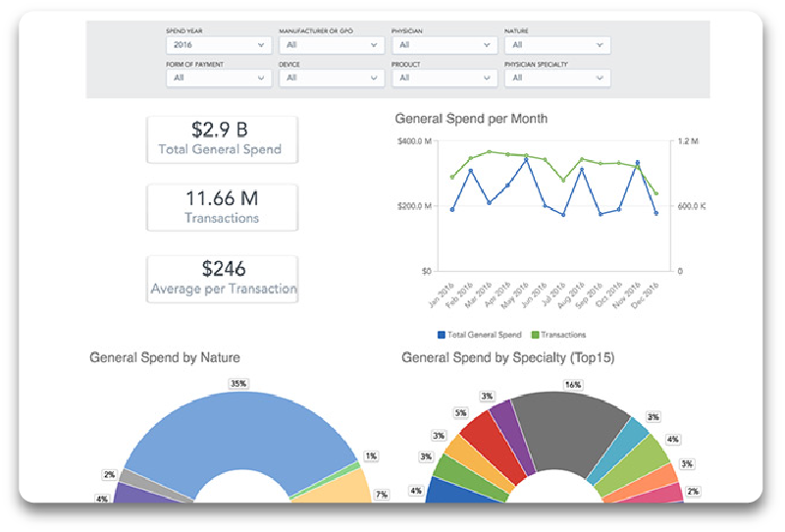Select the 35% blue slice in Nature chart
The width and height of the screenshot is (785, 532).
[x=240, y=431]
